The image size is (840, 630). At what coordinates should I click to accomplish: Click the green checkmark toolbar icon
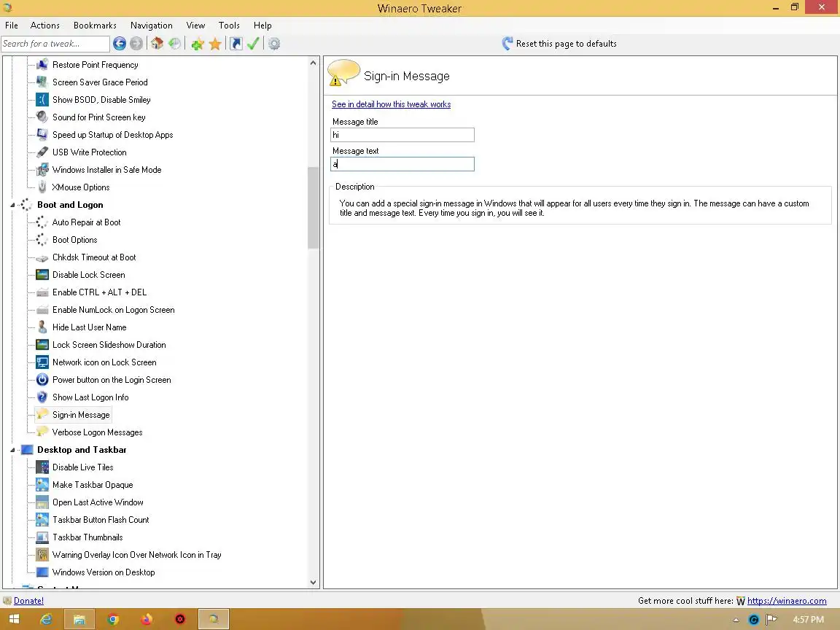(x=253, y=44)
